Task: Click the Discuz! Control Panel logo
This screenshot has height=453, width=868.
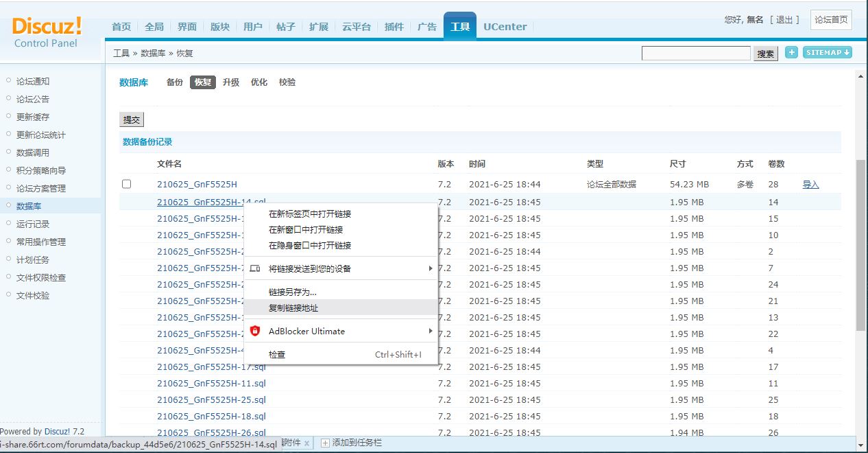Action: [x=47, y=32]
